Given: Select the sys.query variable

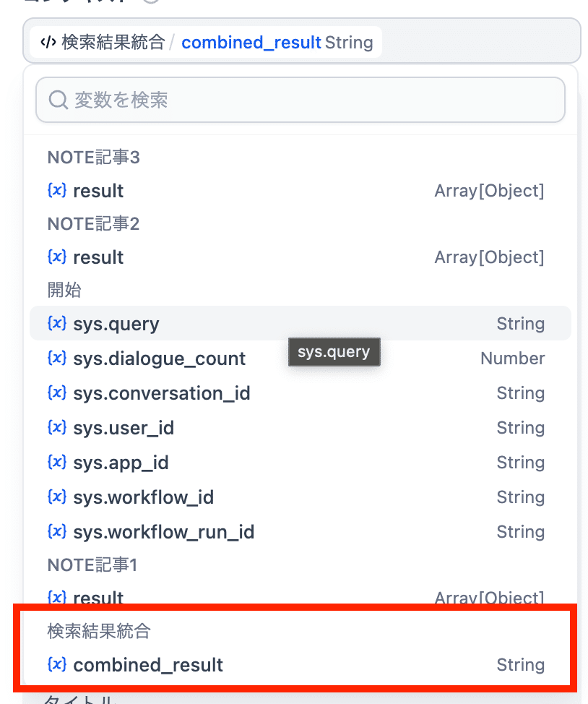Looking at the screenshot, I should coord(116,324).
